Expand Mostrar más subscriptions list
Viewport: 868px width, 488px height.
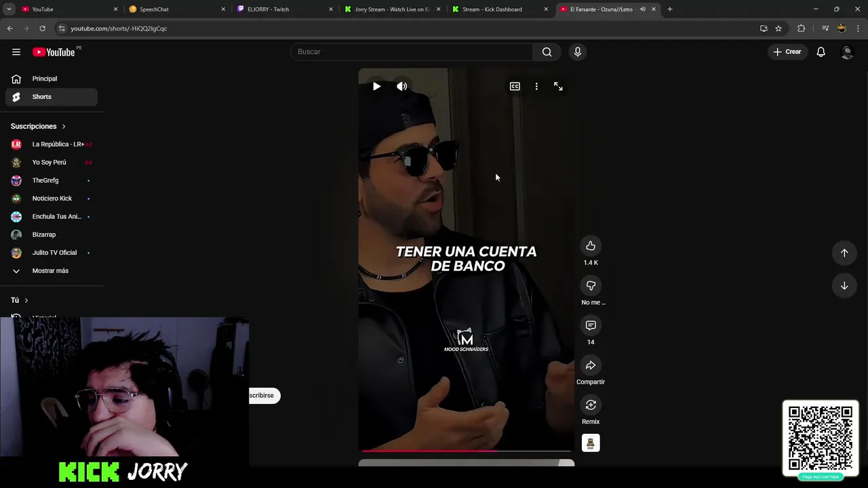(x=52, y=271)
